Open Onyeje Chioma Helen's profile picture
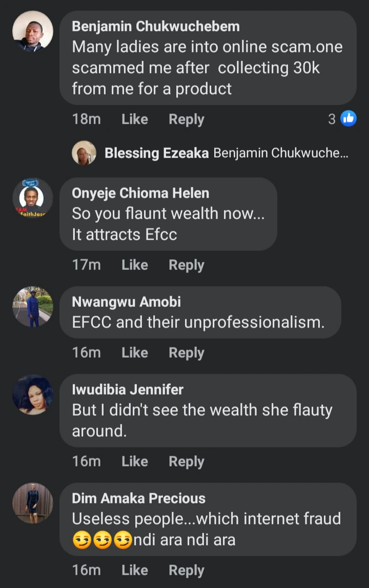369x588 pixels. (x=33, y=199)
